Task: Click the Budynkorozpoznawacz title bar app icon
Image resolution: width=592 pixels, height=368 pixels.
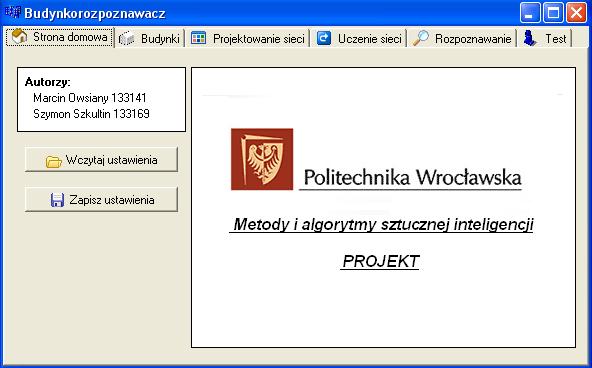Action: 12,12
